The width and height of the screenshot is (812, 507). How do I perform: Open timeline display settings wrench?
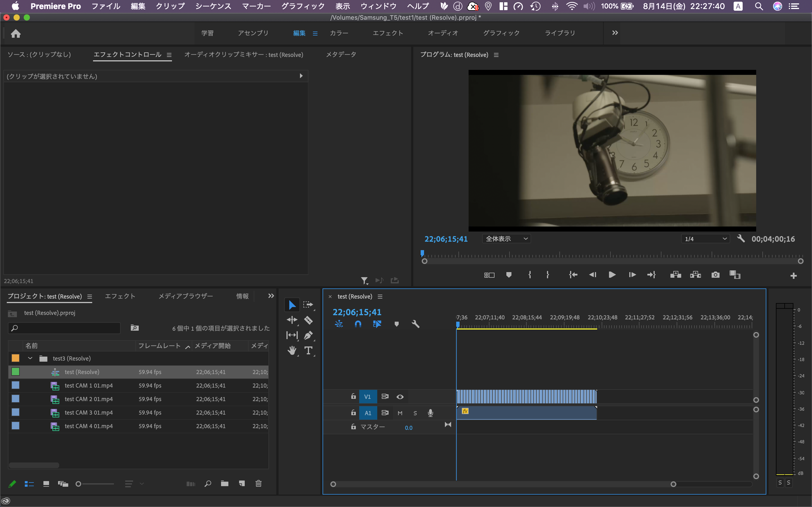click(x=415, y=324)
